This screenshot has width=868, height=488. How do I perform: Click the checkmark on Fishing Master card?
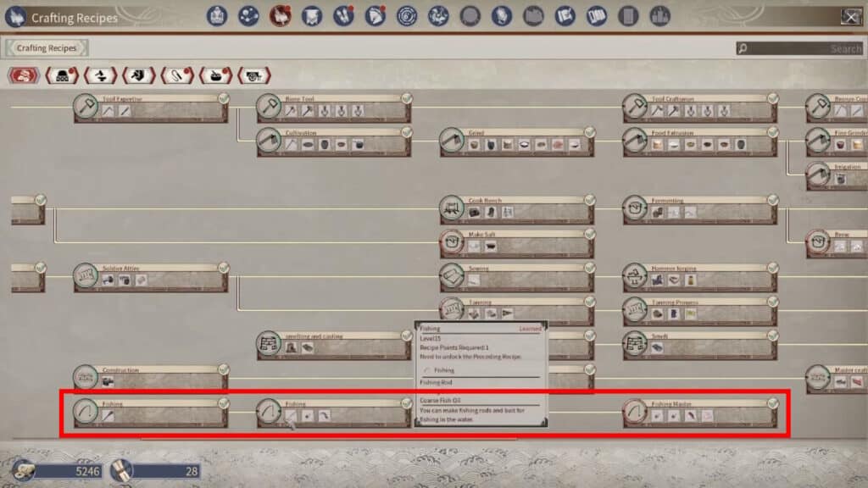tap(773, 403)
